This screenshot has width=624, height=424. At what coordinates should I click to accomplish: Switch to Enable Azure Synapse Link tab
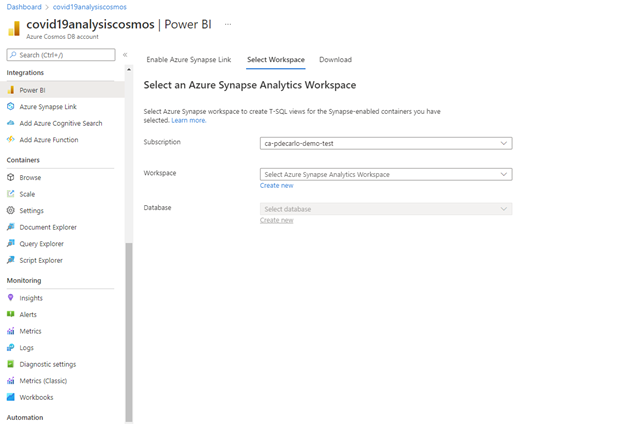189,60
